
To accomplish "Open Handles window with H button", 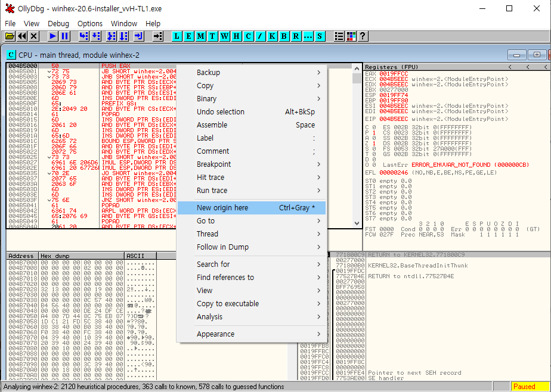I will tap(237, 36).
